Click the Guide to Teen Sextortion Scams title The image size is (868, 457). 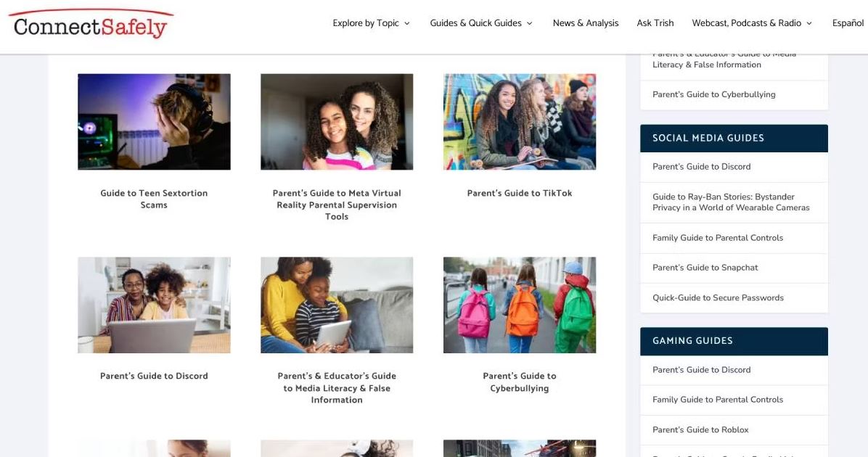pos(154,199)
